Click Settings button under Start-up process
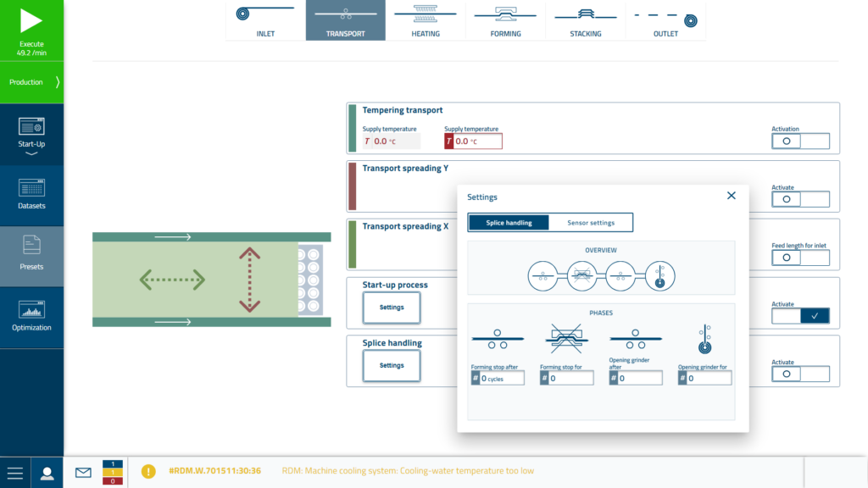Viewport: 868px width, 488px height. 392,308
